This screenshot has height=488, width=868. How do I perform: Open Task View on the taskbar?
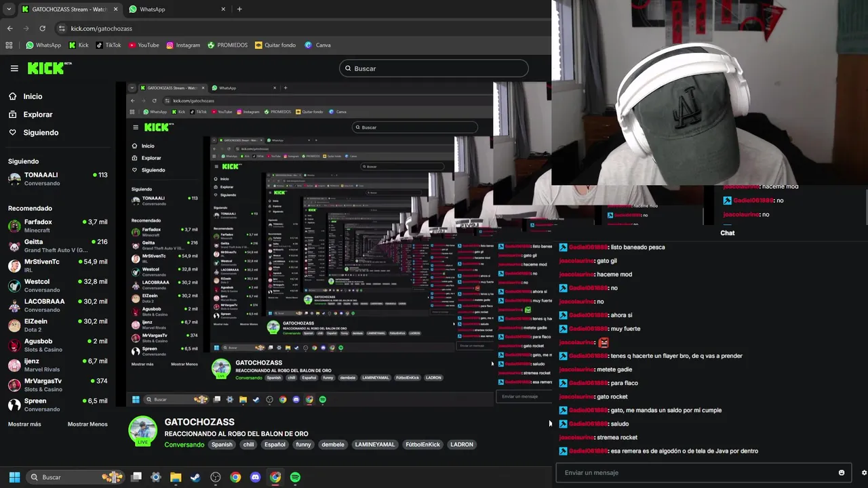tap(136, 477)
